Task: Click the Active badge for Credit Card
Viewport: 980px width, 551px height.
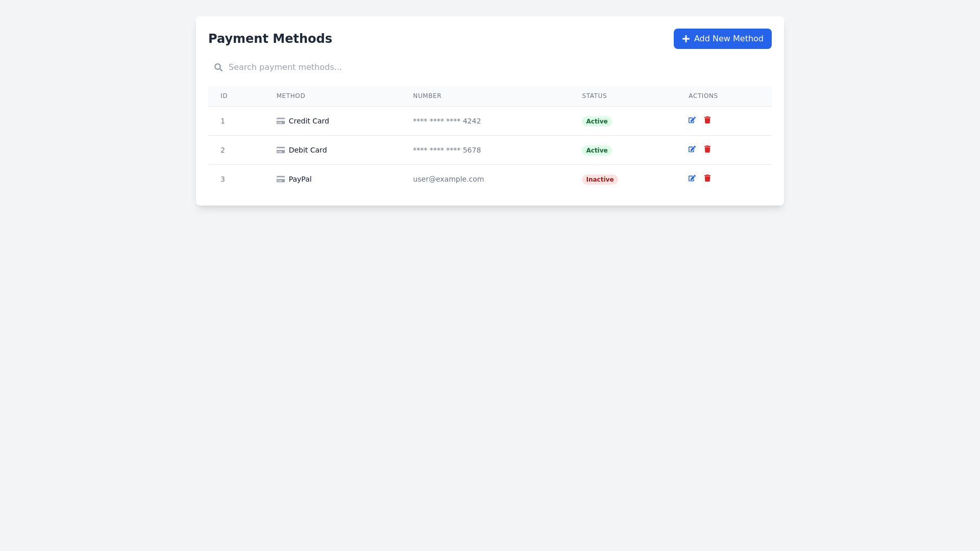Action: click(x=596, y=121)
